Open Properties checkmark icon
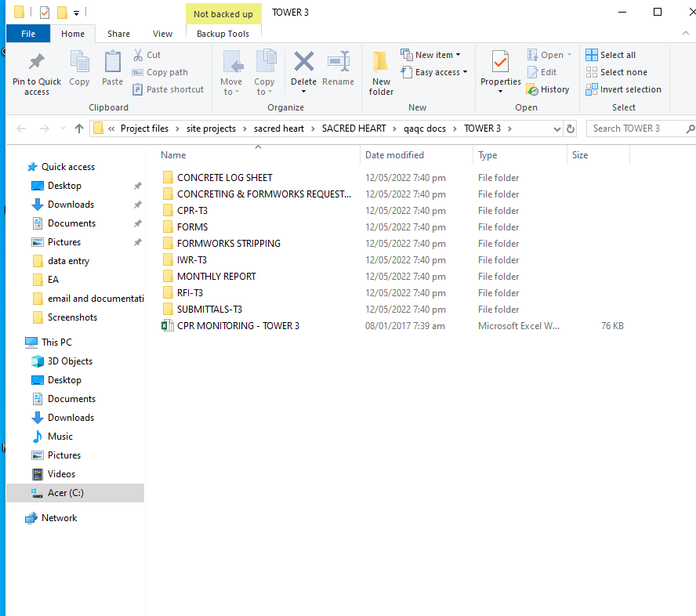696x616 pixels. (x=500, y=62)
